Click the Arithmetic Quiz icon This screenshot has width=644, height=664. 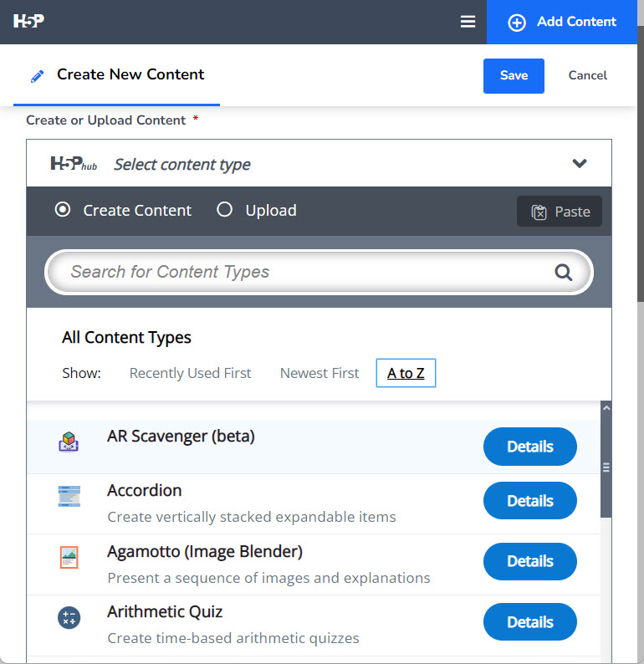69,618
